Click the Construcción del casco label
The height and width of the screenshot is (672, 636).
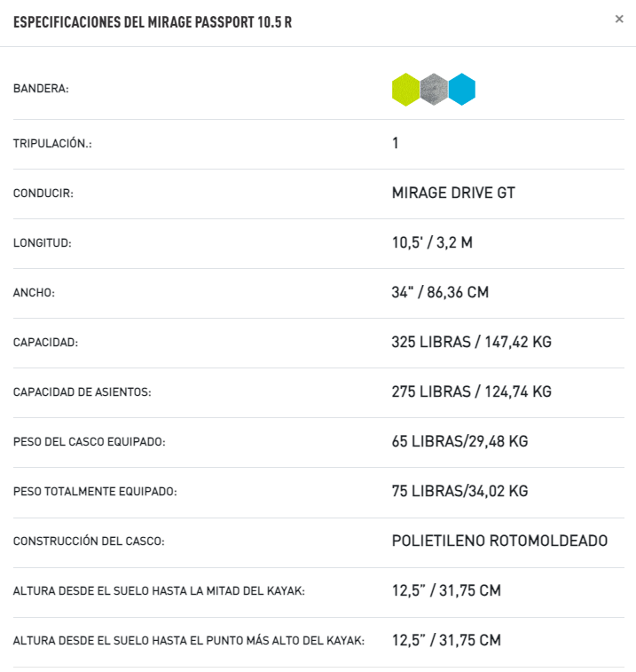pyautogui.click(x=89, y=542)
